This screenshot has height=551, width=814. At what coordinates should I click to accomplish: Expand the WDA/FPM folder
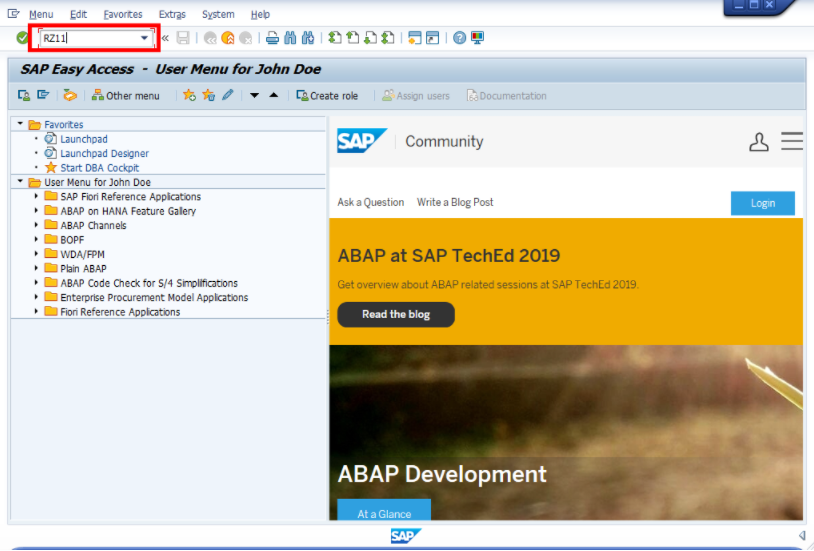36,254
